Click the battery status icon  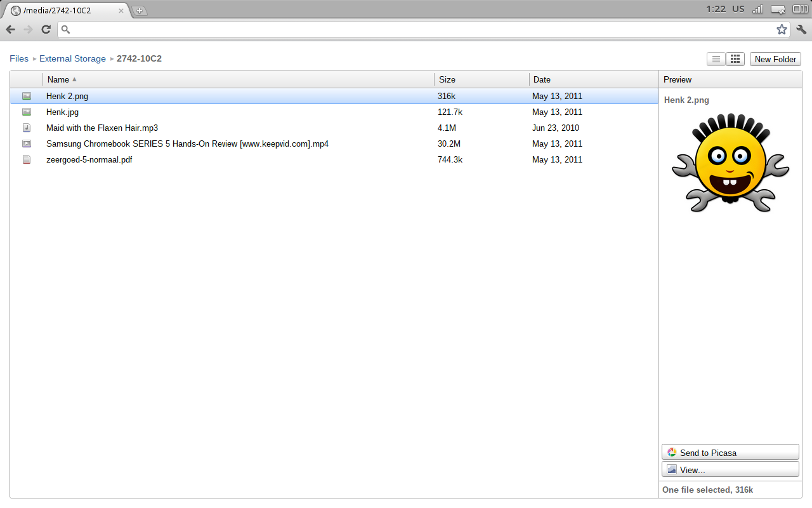pos(800,9)
